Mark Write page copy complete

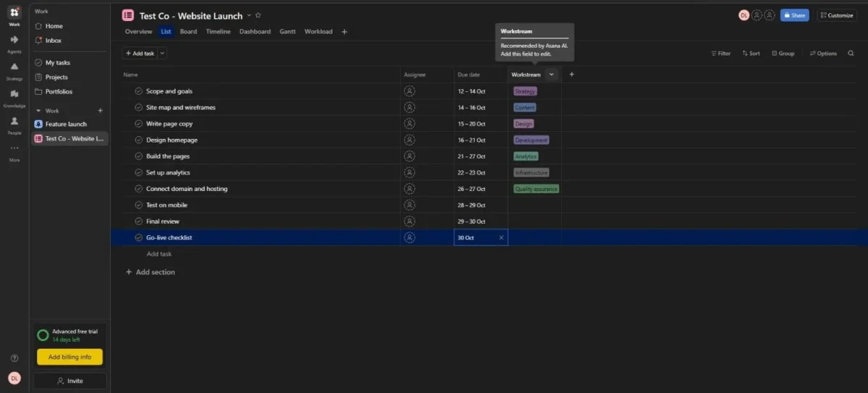(x=139, y=124)
